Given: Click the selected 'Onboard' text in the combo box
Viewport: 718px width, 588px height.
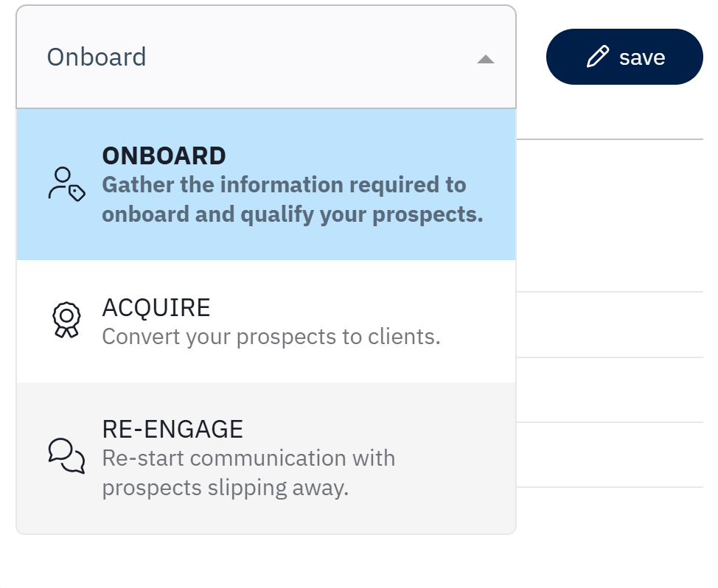Looking at the screenshot, I should tap(97, 57).
